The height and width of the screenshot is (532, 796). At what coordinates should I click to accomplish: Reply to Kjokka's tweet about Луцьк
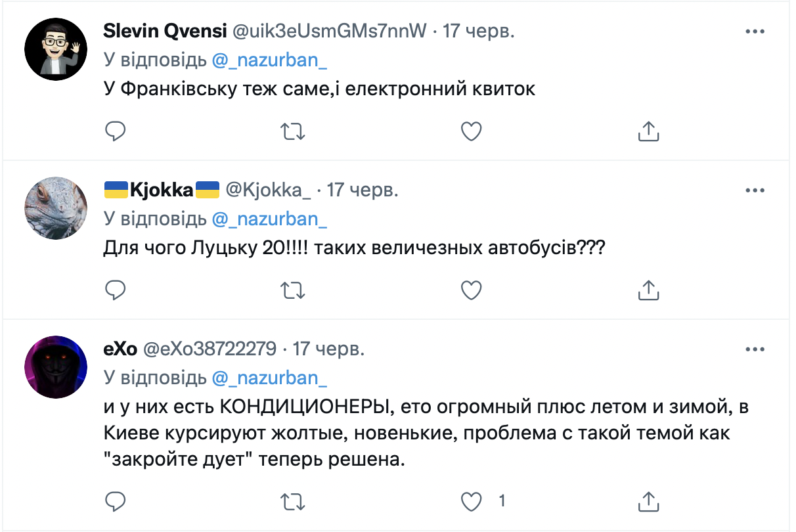116,290
